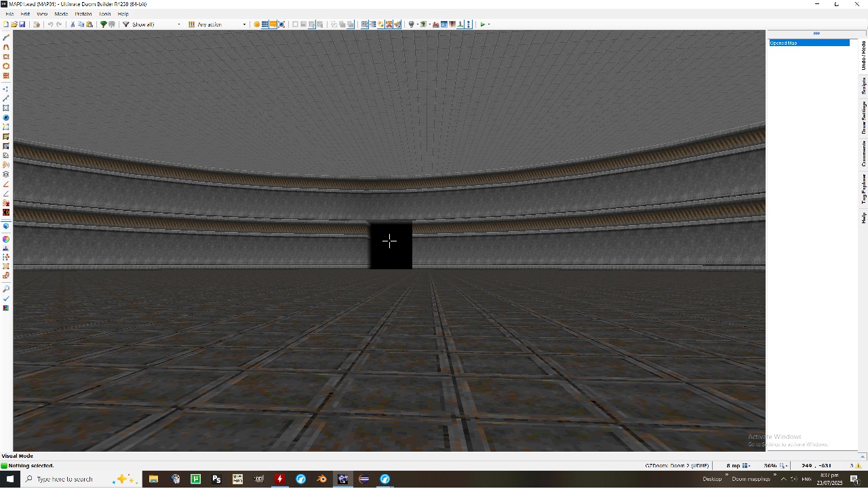Expand the Test Map dropdown arrow
This screenshot has height=489, width=868.
(x=489, y=24)
